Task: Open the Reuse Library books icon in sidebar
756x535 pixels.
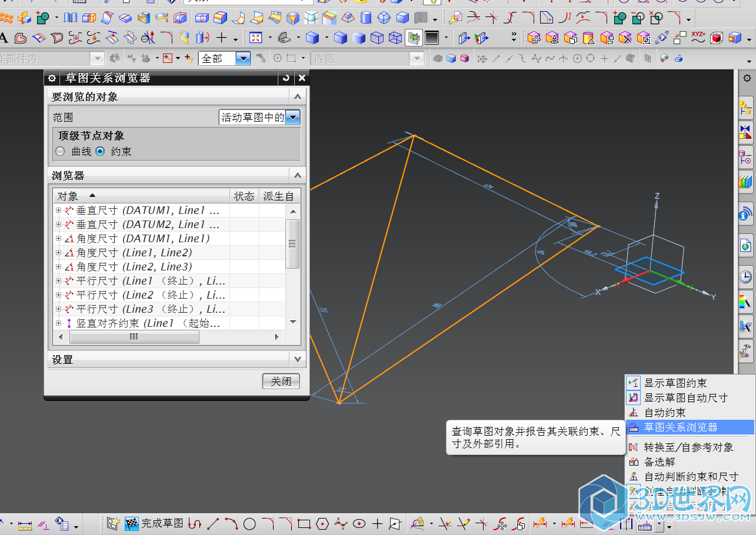Action: [x=746, y=182]
